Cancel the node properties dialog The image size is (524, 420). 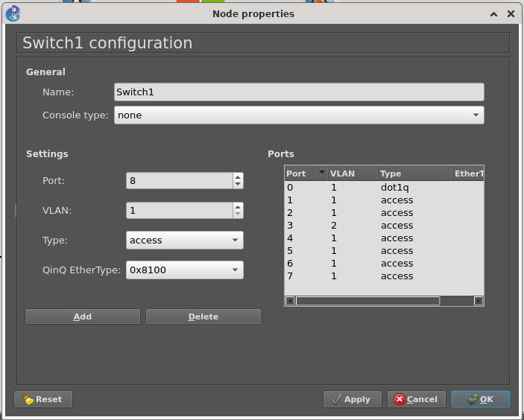coord(416,399)
